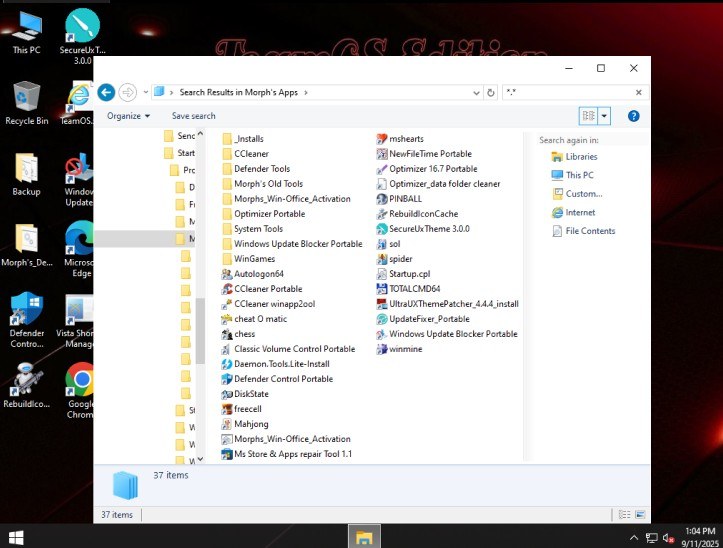
Task: Select the WinGames folder
Action: pos(249,259)
